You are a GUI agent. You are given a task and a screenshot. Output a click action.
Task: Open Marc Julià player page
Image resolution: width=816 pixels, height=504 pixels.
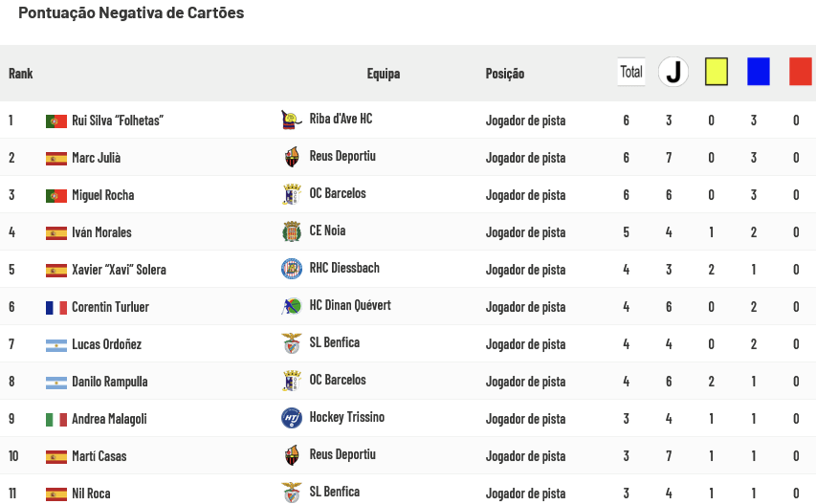tap(97, 158)
